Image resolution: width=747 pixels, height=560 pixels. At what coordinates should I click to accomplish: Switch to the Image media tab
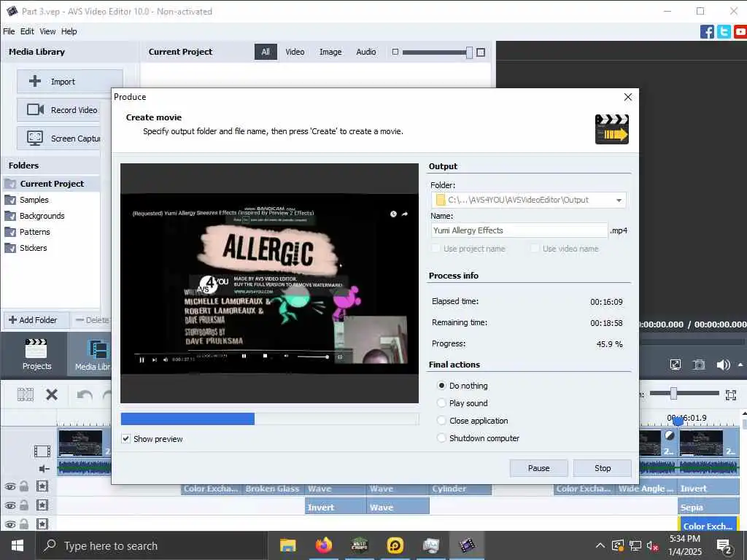pos(330,52)
